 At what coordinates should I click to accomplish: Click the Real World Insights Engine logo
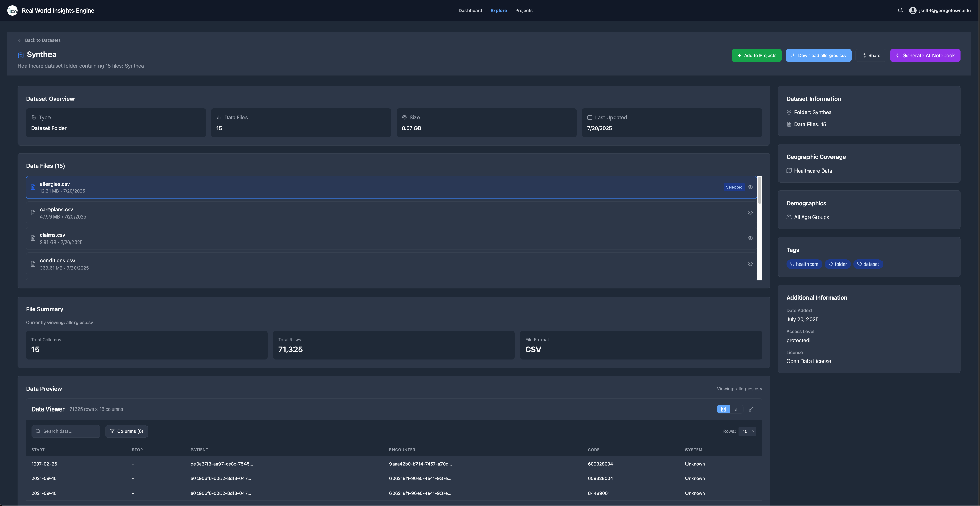(12, 10)
